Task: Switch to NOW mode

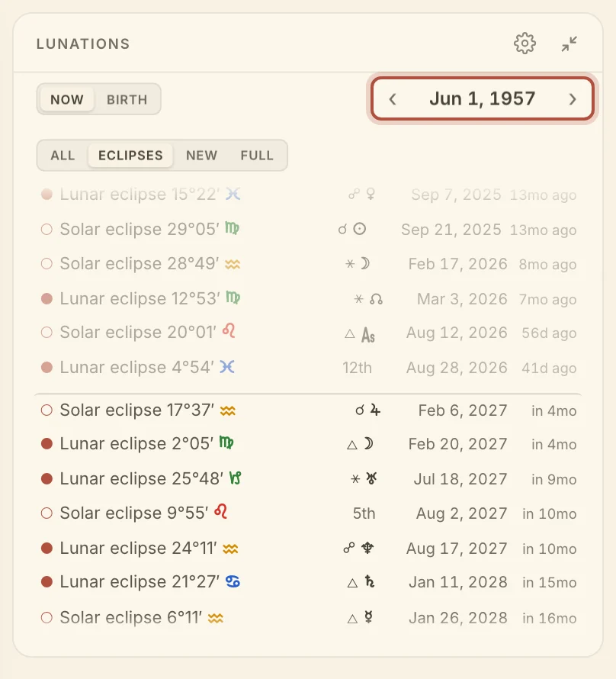Action: 67,100
